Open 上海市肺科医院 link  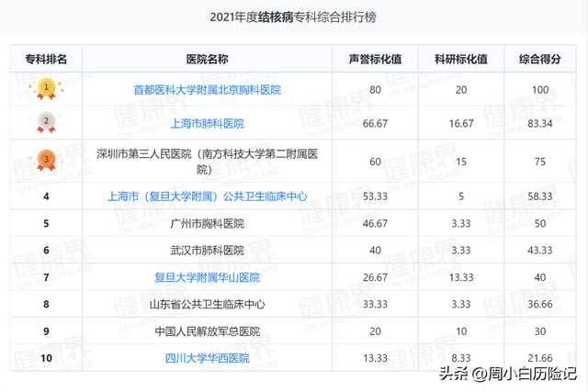208,124
